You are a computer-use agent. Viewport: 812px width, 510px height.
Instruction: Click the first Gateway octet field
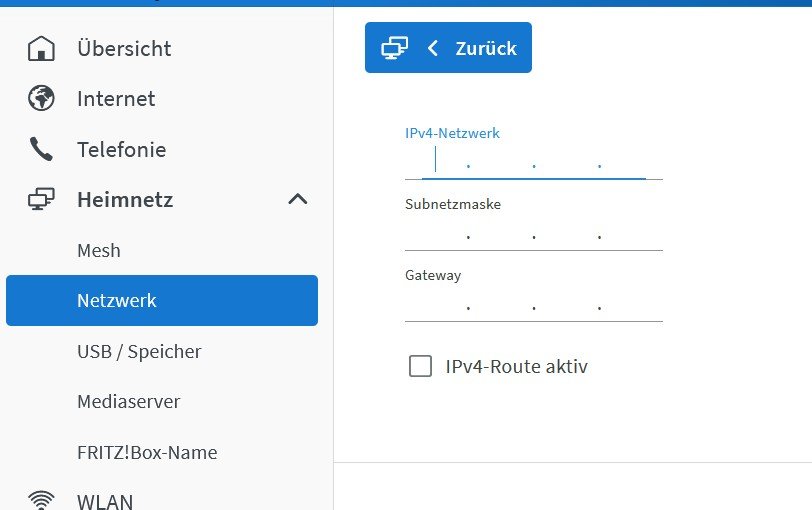[x=436, y=305]
